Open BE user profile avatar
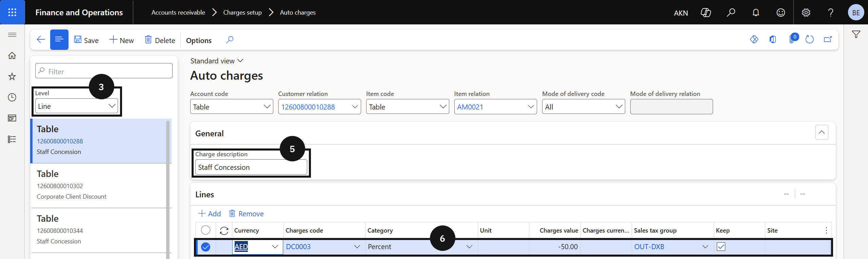The height and width of the screenshot is (259, 868). [x=856, y=13]
